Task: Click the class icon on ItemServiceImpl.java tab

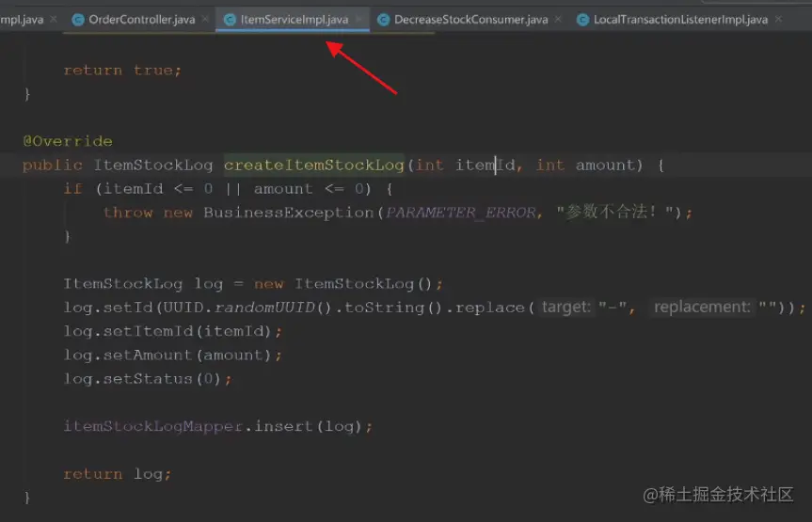Action: (230, 20)
